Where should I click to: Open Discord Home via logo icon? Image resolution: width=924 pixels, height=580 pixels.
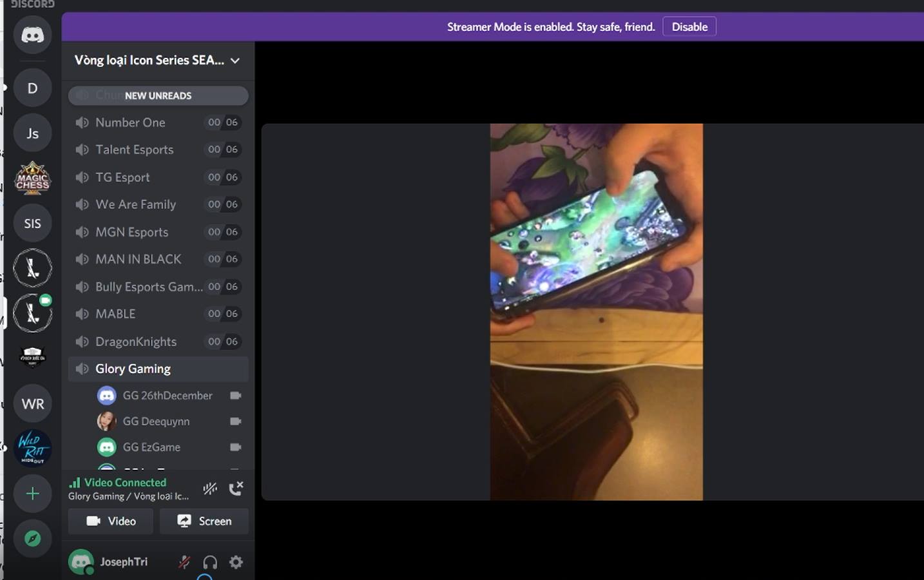pos(32,35)
